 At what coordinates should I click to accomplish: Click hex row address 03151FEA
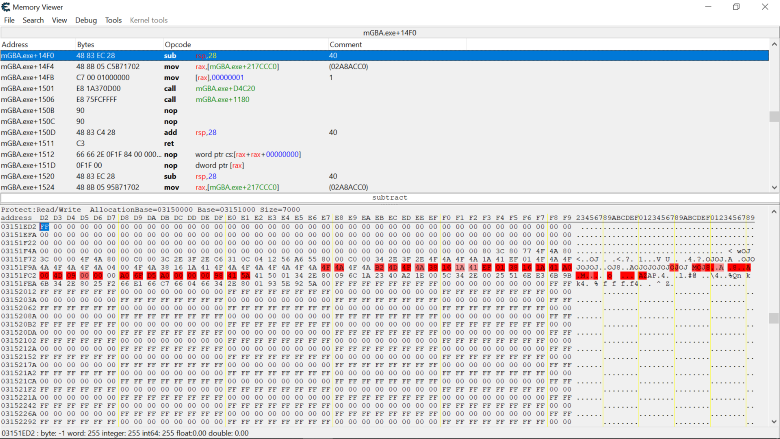coord(18,283)
